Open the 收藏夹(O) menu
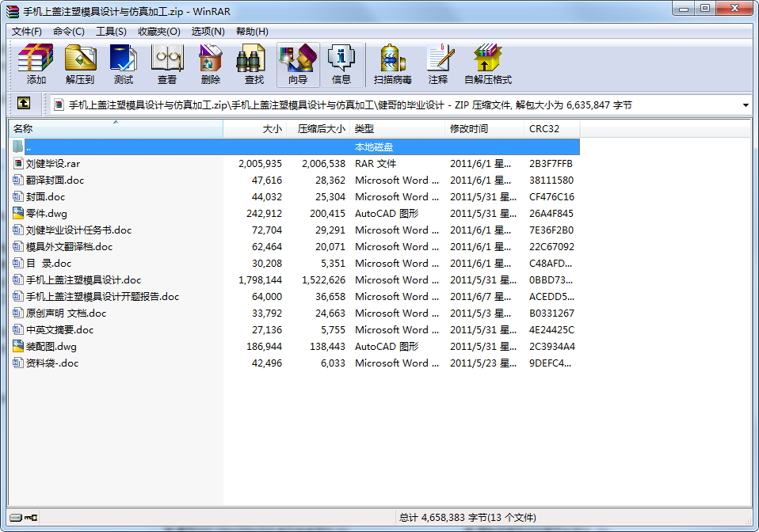The image size is (759, 532). [x=158, y=31]
